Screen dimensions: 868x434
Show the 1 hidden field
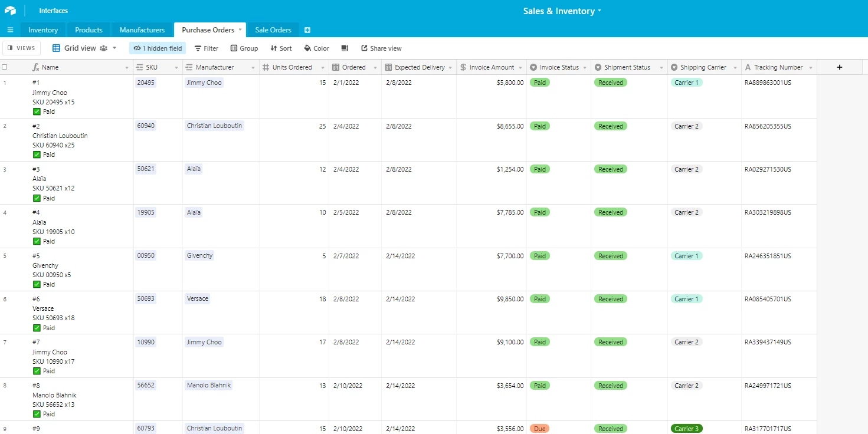(x=158, y=48)
